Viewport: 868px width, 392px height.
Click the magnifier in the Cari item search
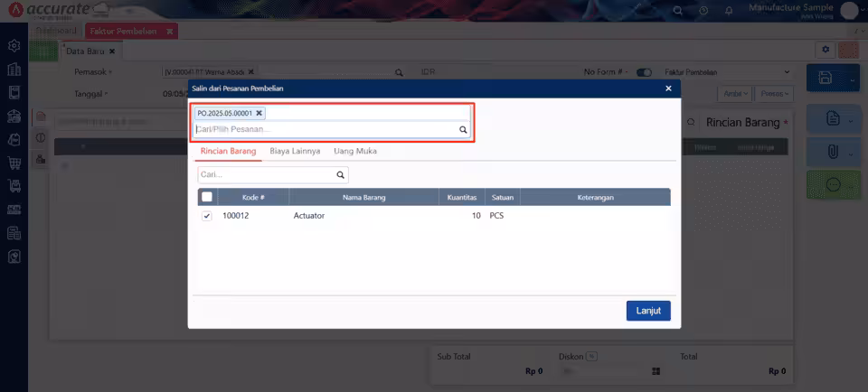pos(341,174)
